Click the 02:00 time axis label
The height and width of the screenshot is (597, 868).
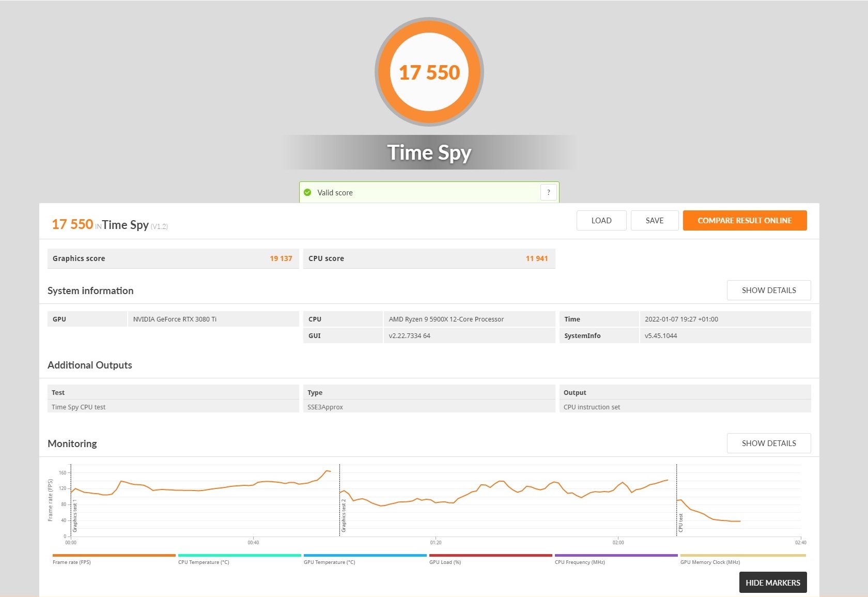coord(618,542)
